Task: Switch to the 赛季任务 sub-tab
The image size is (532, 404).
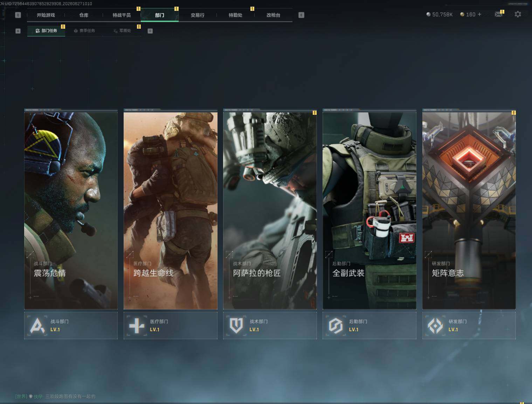Action: point(84,31)
